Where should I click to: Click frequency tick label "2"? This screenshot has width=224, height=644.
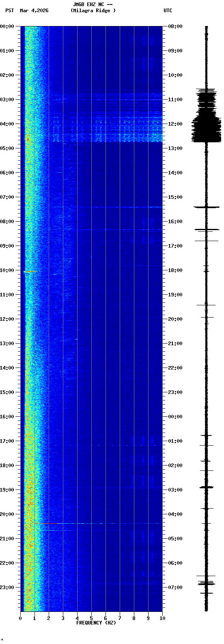[49, 618]
